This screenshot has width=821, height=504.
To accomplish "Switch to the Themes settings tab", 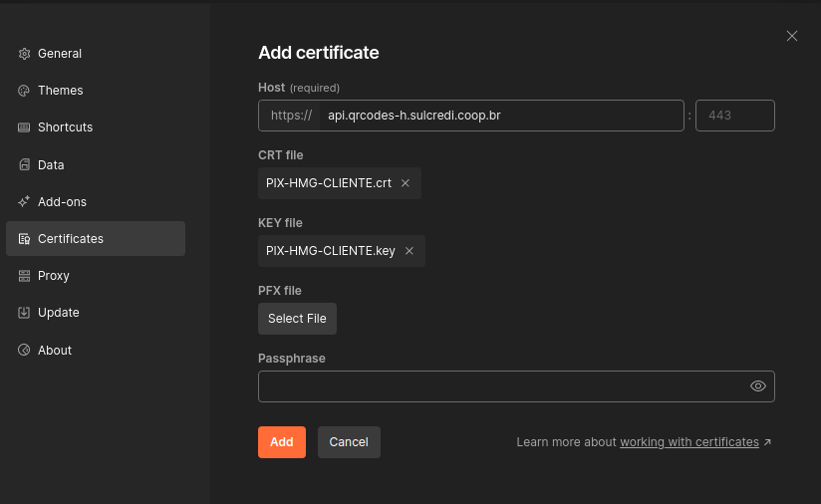I will pos(61,91).
